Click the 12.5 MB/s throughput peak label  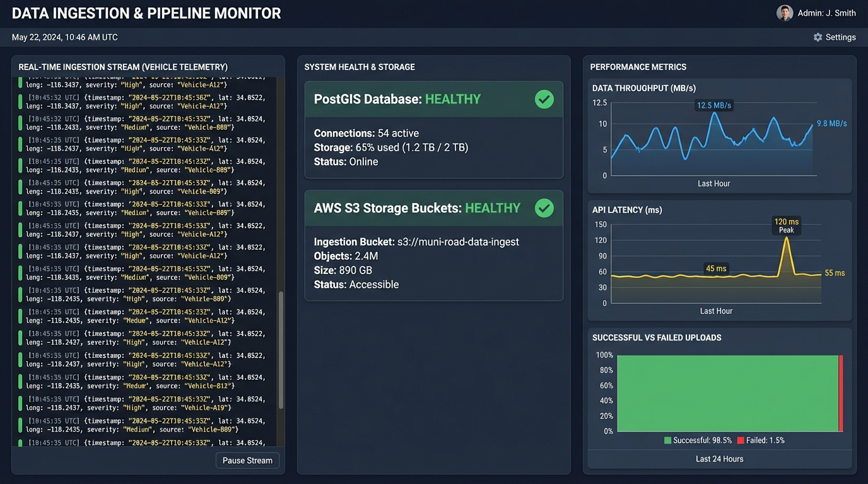click(x=713, y=105)
